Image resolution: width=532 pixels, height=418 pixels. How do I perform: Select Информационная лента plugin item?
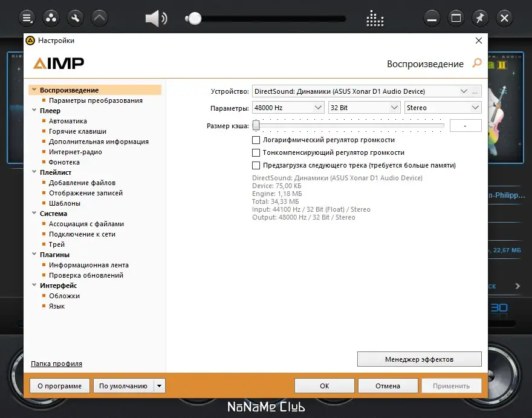88,265
